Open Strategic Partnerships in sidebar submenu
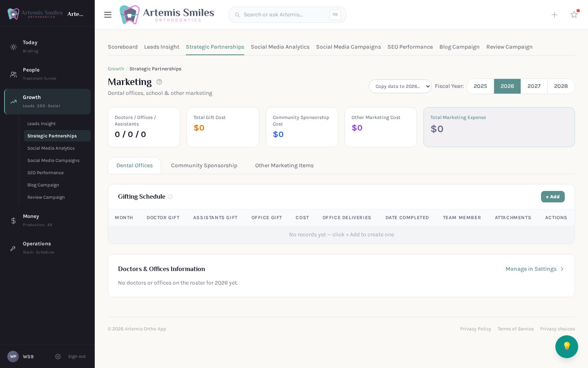The image size is (588, 368). pyautogui.click(x=57, y=136)
